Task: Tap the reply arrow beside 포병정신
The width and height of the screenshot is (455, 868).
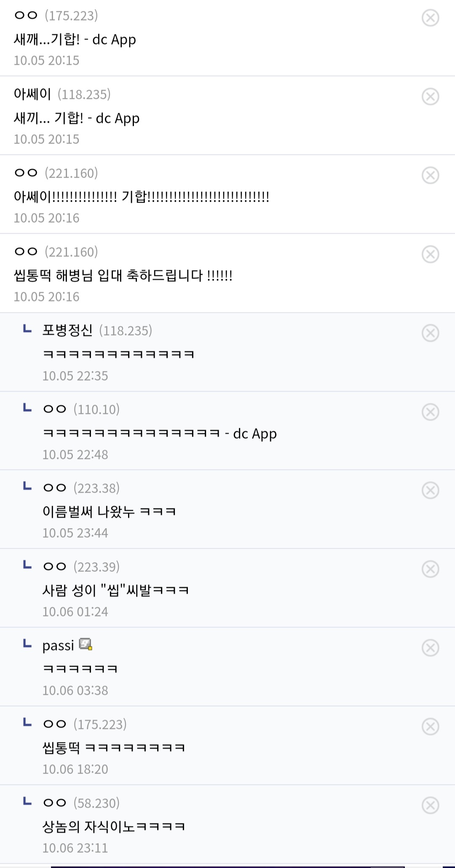Action: tap(27, 329)
